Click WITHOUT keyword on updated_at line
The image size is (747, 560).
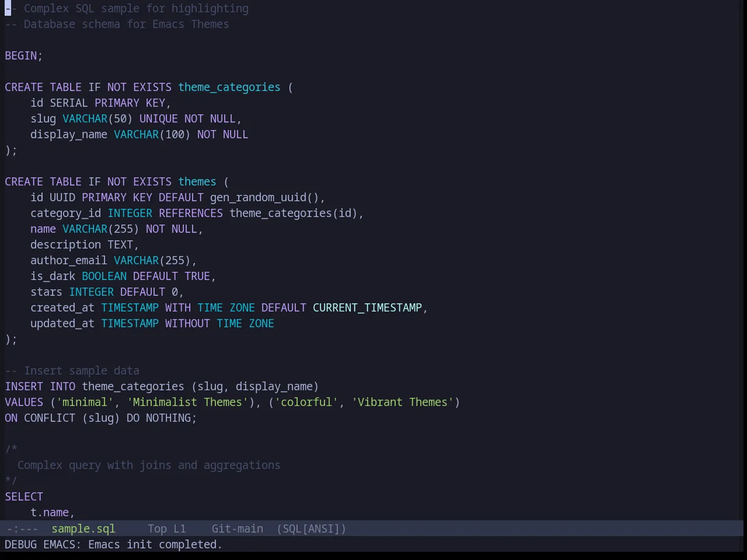click(x=187, y=323)
